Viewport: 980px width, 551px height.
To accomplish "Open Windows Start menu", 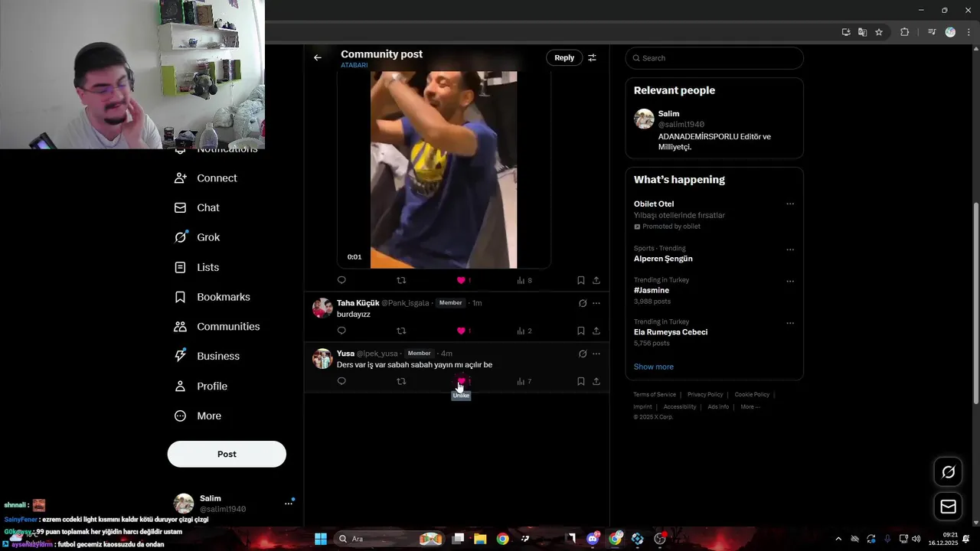I will 321,539.
